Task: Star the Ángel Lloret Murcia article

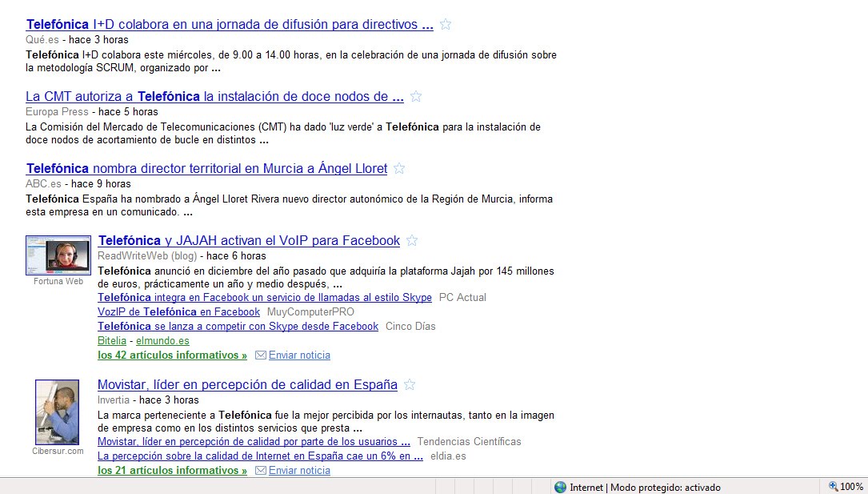Action: 399,168
